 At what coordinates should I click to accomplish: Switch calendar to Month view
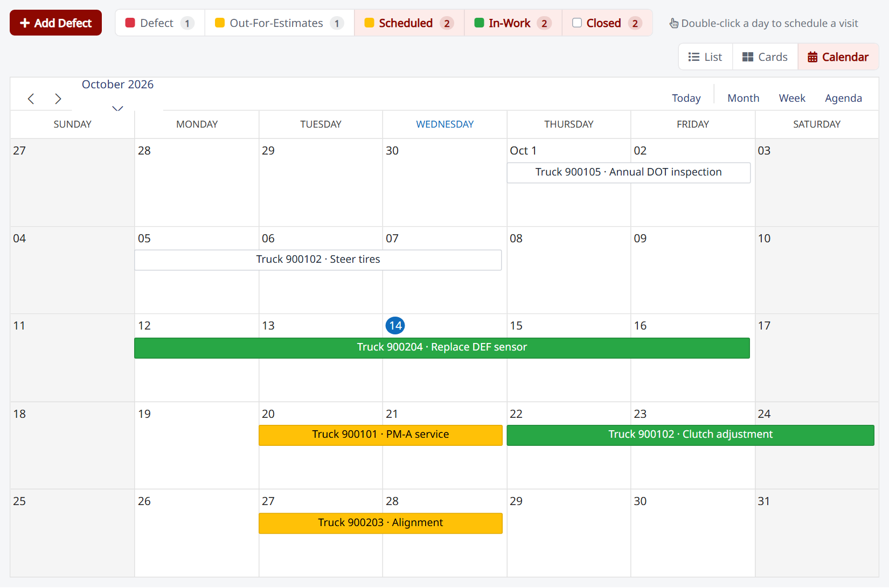pyautogui.click(x=743, y=98)
